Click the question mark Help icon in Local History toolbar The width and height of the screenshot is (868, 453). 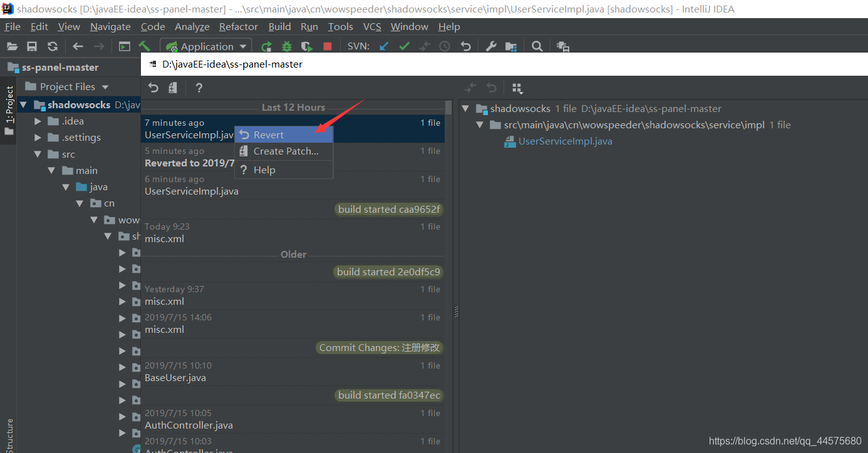(x=199, y=88)
